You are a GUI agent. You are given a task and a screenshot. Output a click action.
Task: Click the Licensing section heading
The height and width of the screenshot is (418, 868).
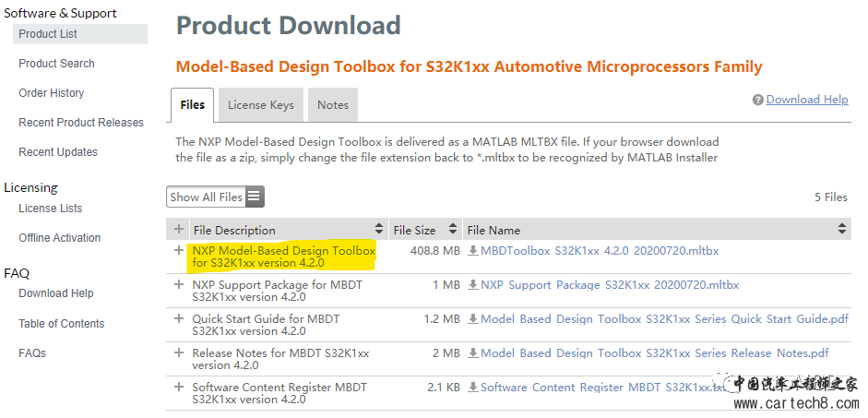pos(30,187)
